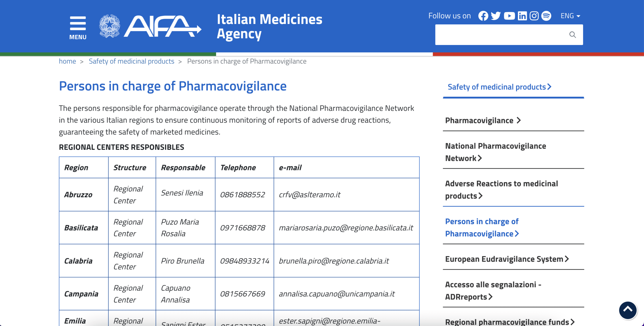Open AIFA Twitter profile icon
The image size is (644, 326).
pos(496,16)
